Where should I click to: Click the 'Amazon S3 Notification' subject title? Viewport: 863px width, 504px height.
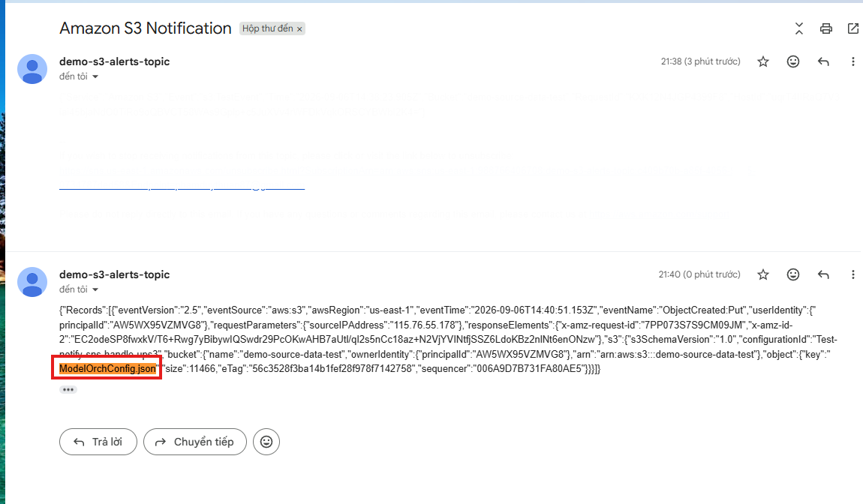point(146,28)
